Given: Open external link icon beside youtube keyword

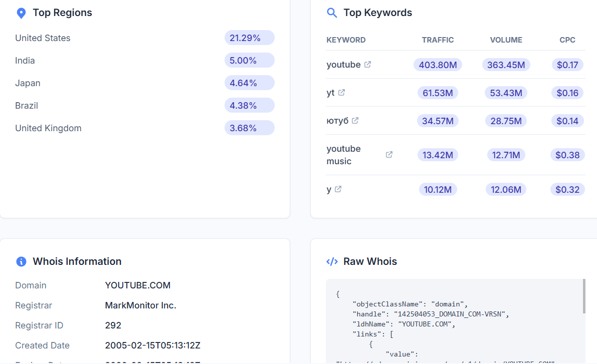Looking at the screenshot, I should pyautogui.click(x=367, y=65).
